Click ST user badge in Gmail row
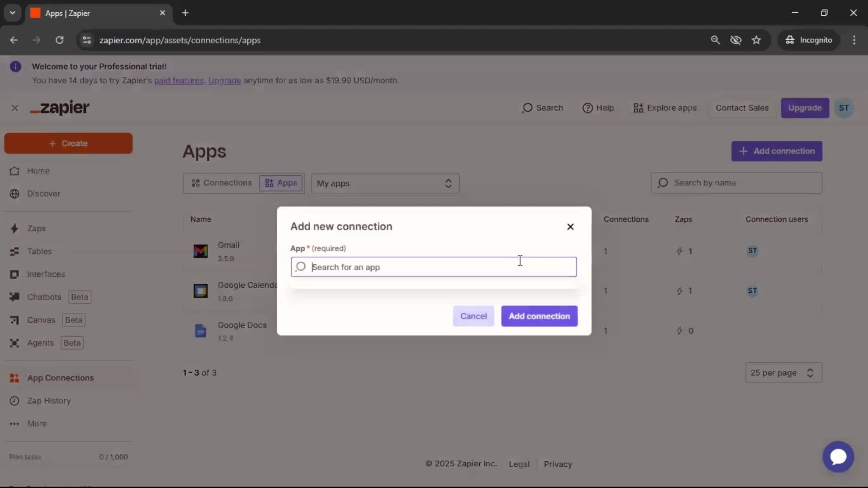868x488 pixels. pos(752,251)
